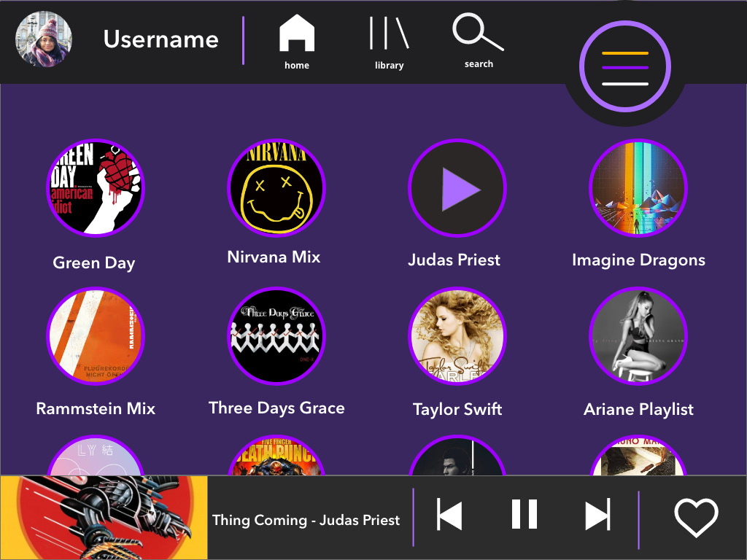Image resolution: width=747 pixels, height=560 pixels.
Task: Like the song with heart icon
Action: tap(696, 517)
